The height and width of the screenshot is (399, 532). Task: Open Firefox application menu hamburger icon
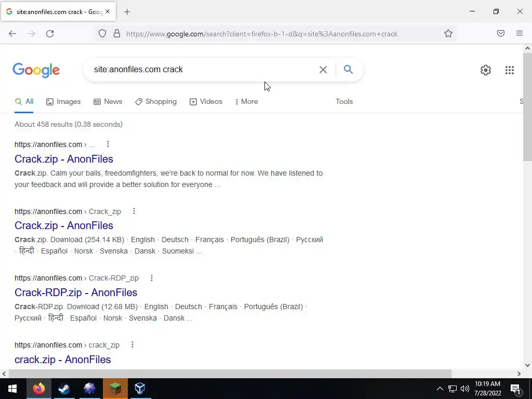pos(520,33)
